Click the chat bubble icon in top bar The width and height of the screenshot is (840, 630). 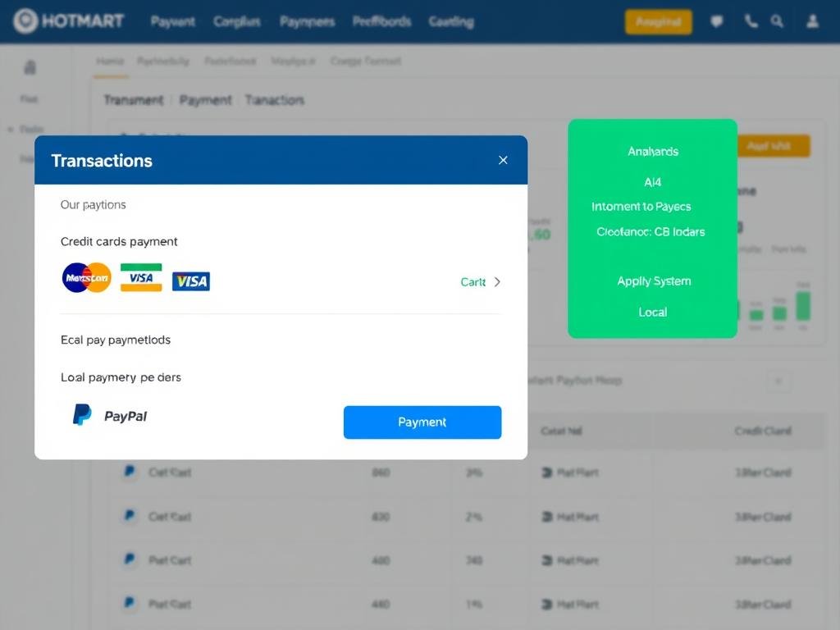pyautogui.click(x=717, y=21)
